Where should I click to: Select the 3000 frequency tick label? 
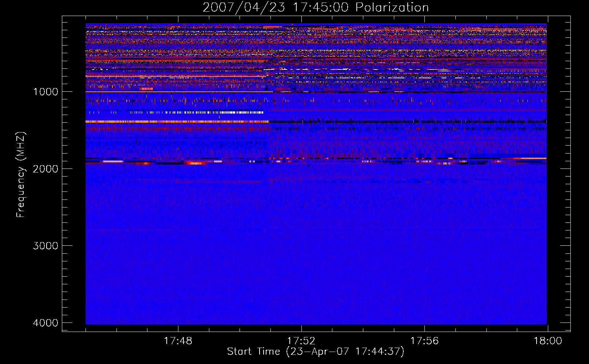pyautogui.click(x=46, y=246)
